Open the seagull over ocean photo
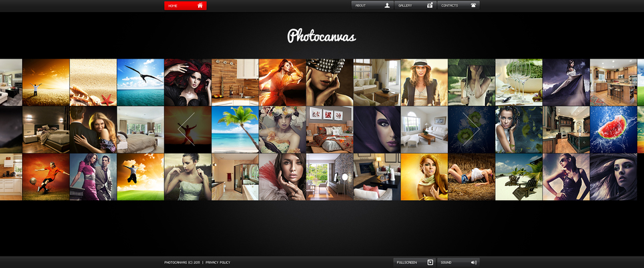 click(x=140, y=83)
